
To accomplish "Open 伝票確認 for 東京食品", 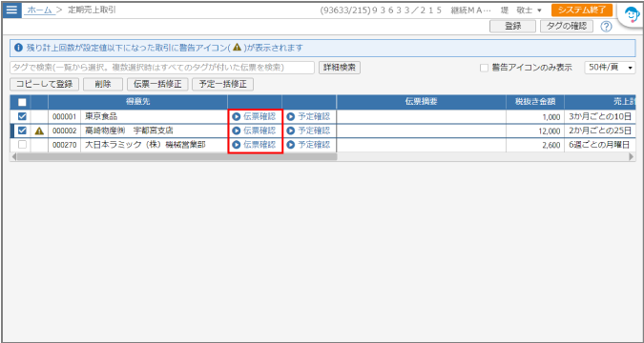I will pos(255,116).
